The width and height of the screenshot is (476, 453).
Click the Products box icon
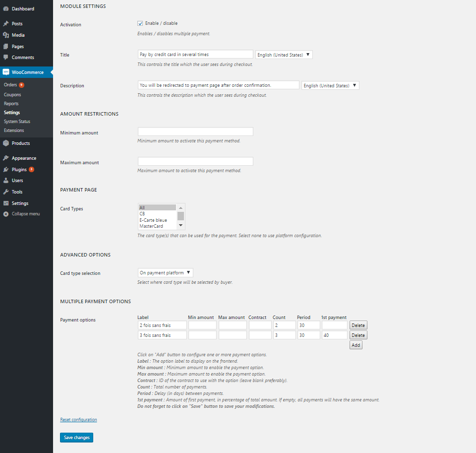6,143
